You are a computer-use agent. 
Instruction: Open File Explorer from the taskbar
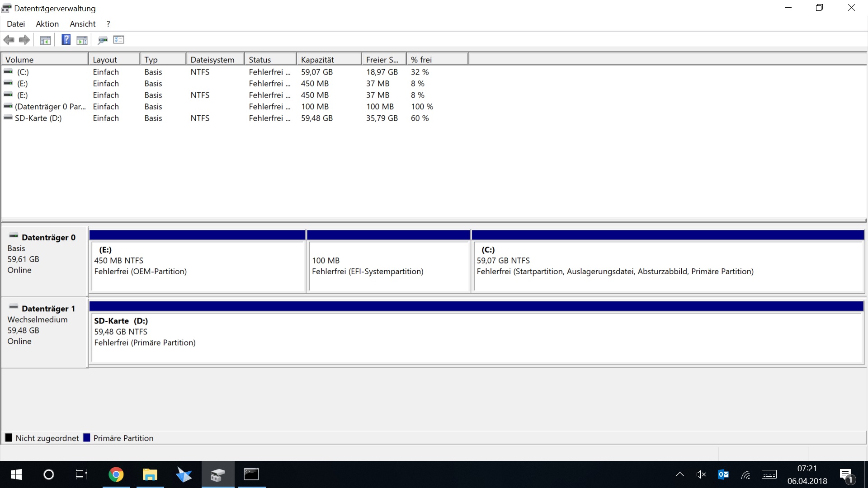click(150, 474)
